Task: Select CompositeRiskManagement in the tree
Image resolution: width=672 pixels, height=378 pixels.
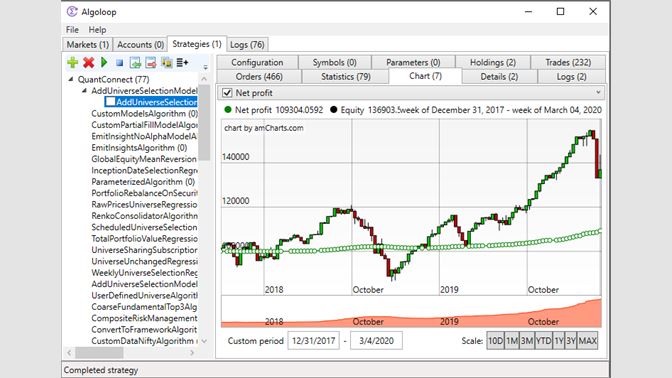Action: (x=144, y=318)
